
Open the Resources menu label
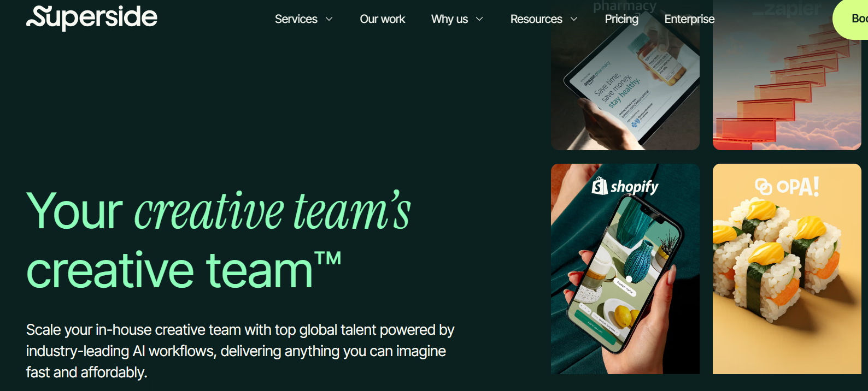point(536,19)
